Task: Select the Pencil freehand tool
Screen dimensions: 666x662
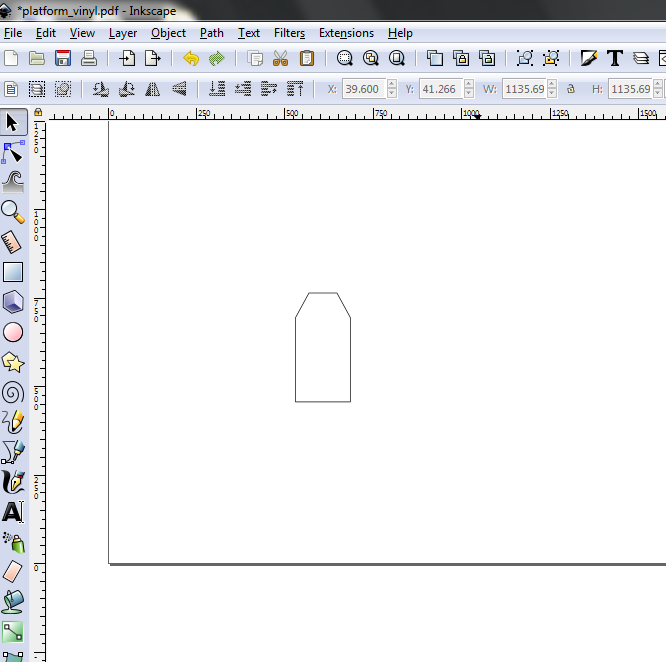Action: (13, 422)
